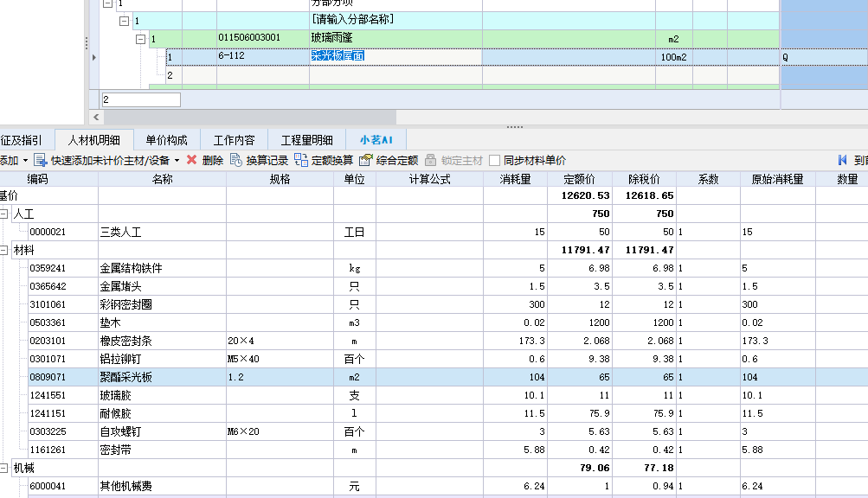868x498 pixels.
Task: Open the 小茗AI tab
Action: tap(376, 140)
